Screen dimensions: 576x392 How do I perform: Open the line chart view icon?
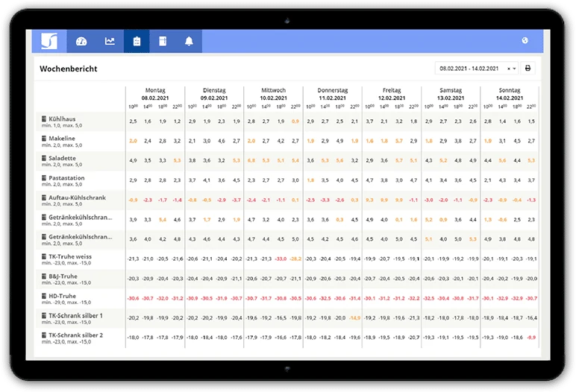click(110, 41)
